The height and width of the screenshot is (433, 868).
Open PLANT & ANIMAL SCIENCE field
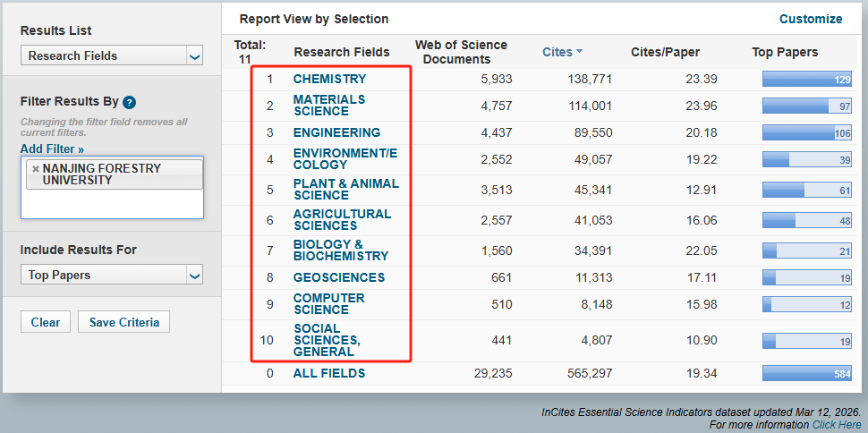[x=345, y=190]
